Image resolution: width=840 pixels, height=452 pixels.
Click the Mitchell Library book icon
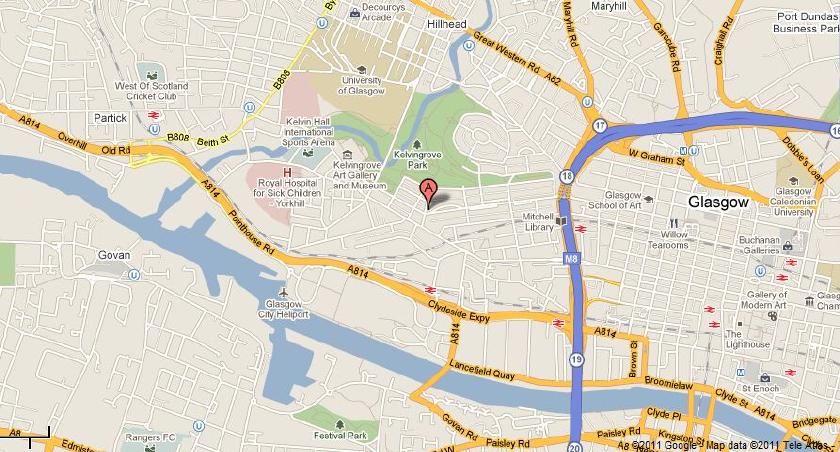[561, 221]
